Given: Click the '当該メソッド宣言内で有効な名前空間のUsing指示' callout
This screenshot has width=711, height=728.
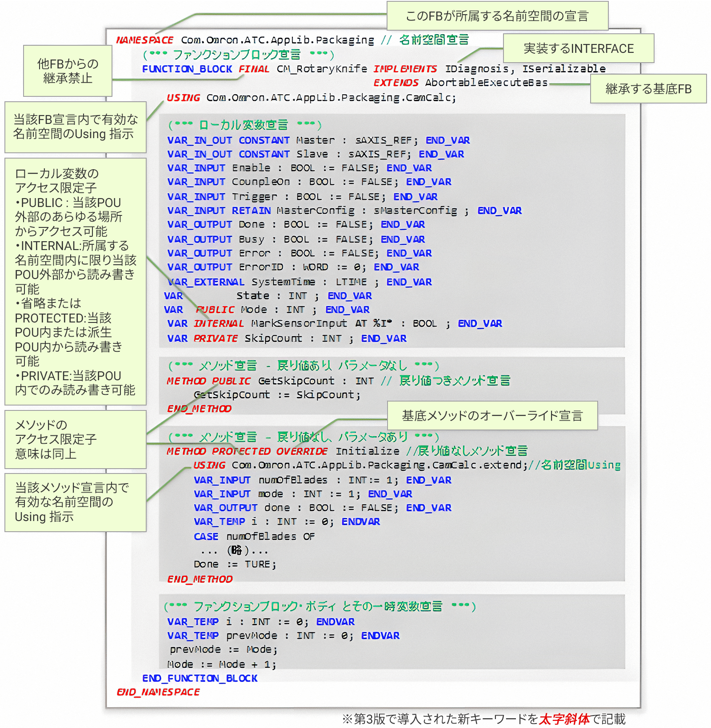Looking at the screenshot, I should point(76,502).
